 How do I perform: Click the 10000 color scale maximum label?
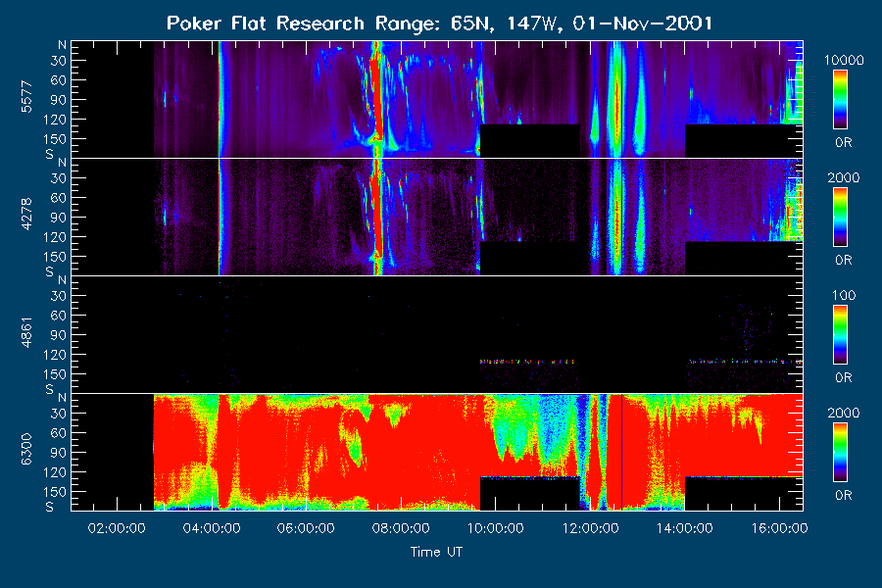(844, 60)
